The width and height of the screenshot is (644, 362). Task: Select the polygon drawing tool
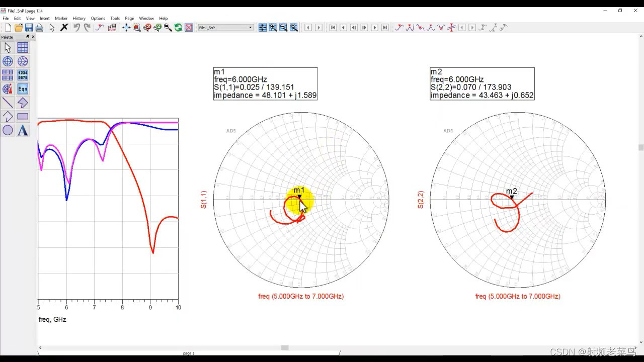(23, 103)
